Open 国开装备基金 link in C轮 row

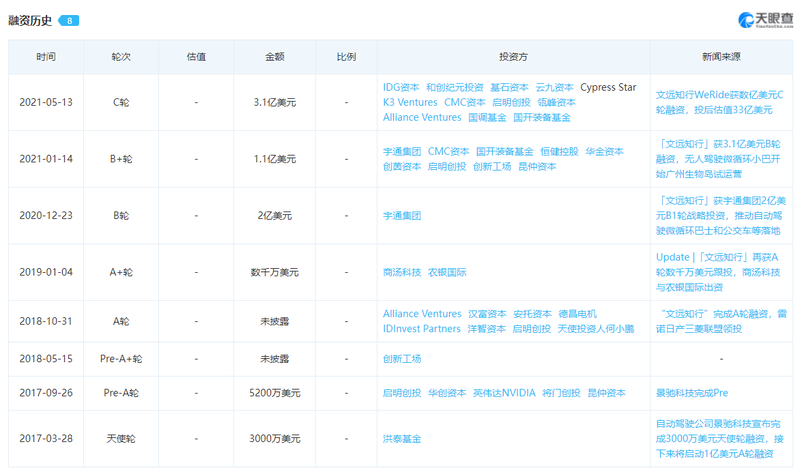coord(542,117)
